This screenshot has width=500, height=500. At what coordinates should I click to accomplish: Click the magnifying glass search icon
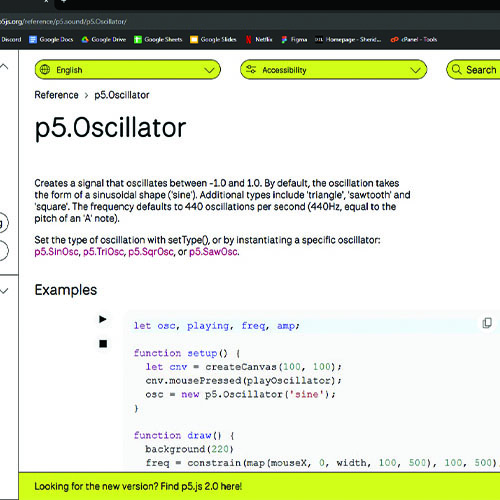point(457,70)
